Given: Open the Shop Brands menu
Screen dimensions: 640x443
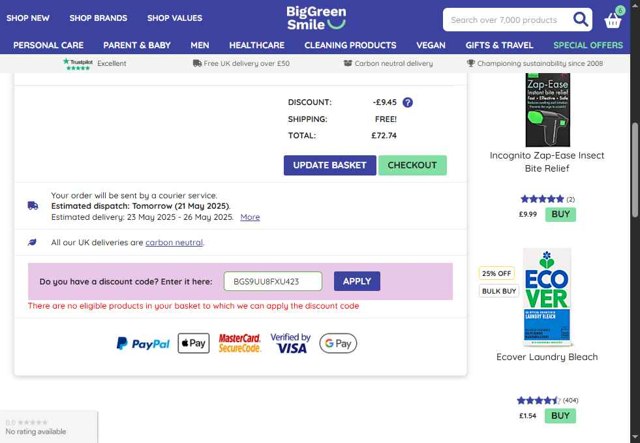Looking at the screenshot, I should tap(98, 18).
